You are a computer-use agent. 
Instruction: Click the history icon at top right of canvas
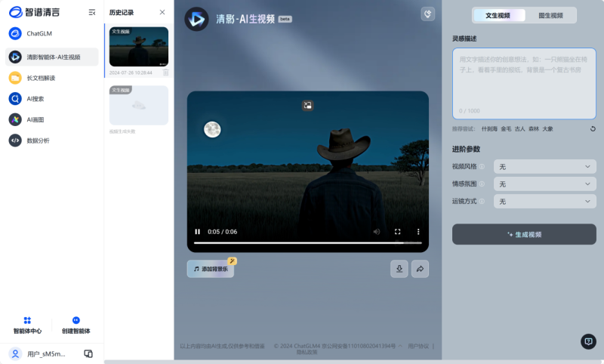[427, 14]
